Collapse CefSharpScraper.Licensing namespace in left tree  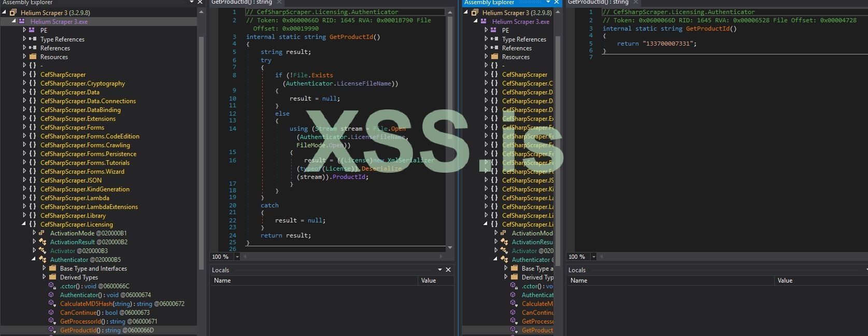click(x=24, y=224)
